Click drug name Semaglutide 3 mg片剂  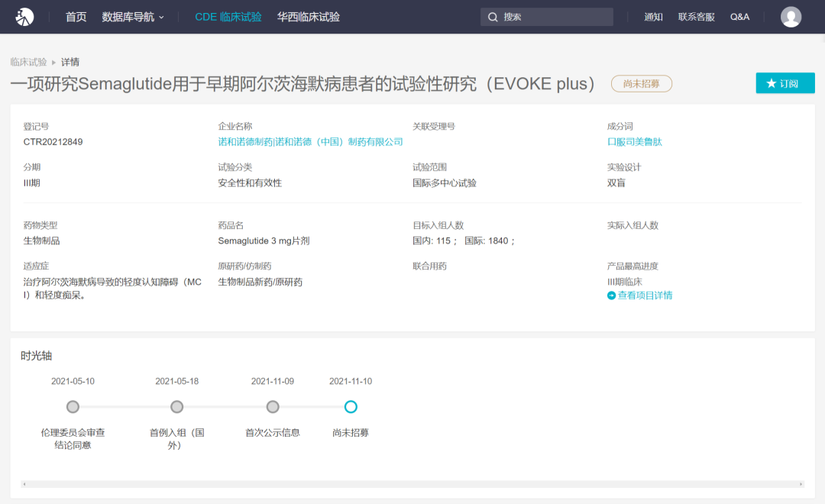[264, 241]
